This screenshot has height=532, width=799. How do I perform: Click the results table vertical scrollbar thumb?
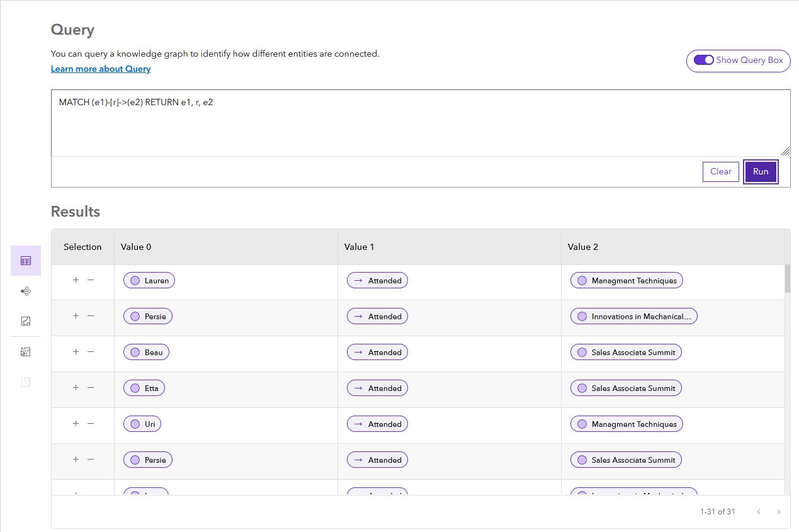787,279
